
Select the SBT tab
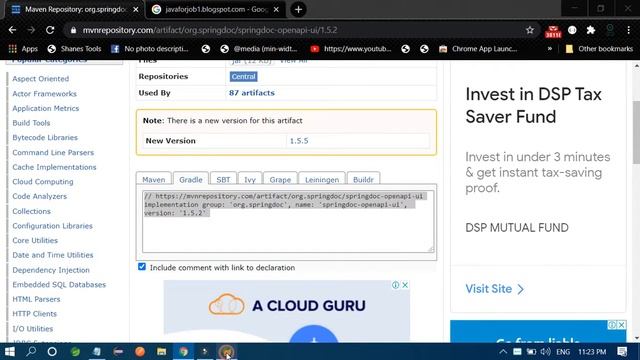pyautogui.click(x=223, y=180)
